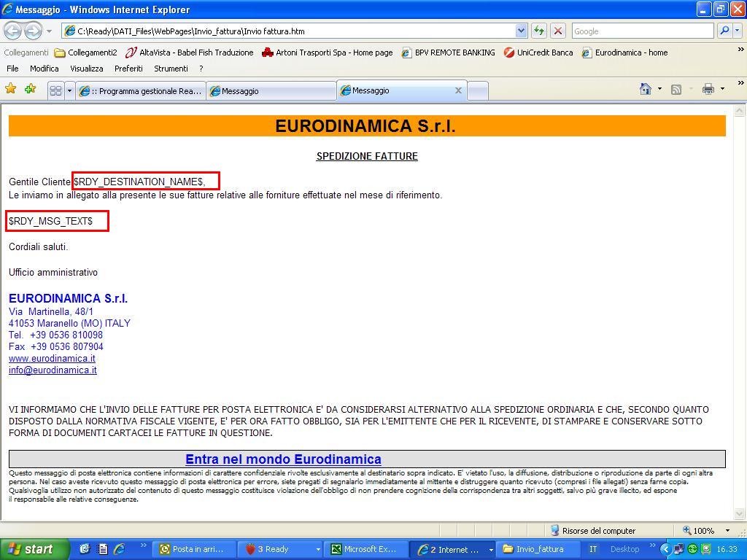Open Home button dropdown arrow
The height and width of the screenshot is (560, 747).
tap(659, 89)
